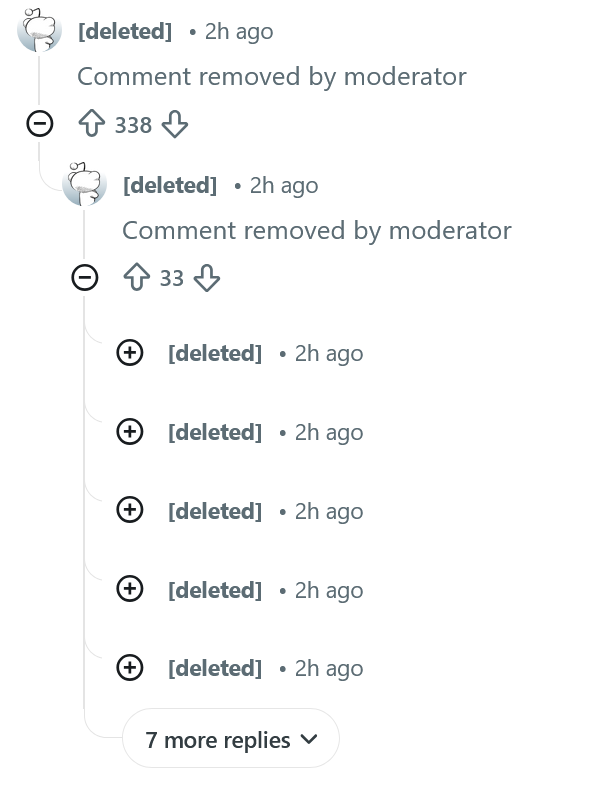Click the chevron beside 7 more replies
This screenshot has width=592, height=793.
(309, 739)
